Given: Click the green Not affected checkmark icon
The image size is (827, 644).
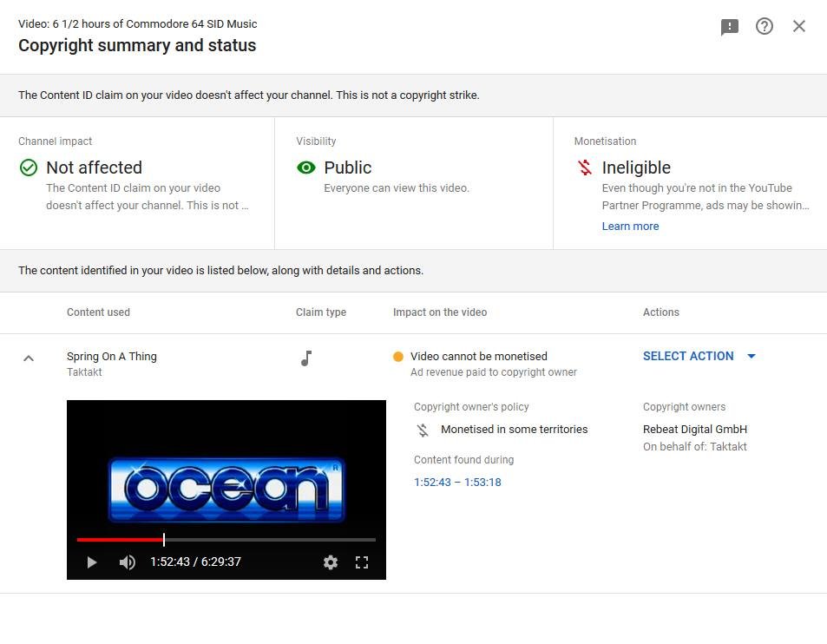Looking at the screenshot, I should click(29, 168).
